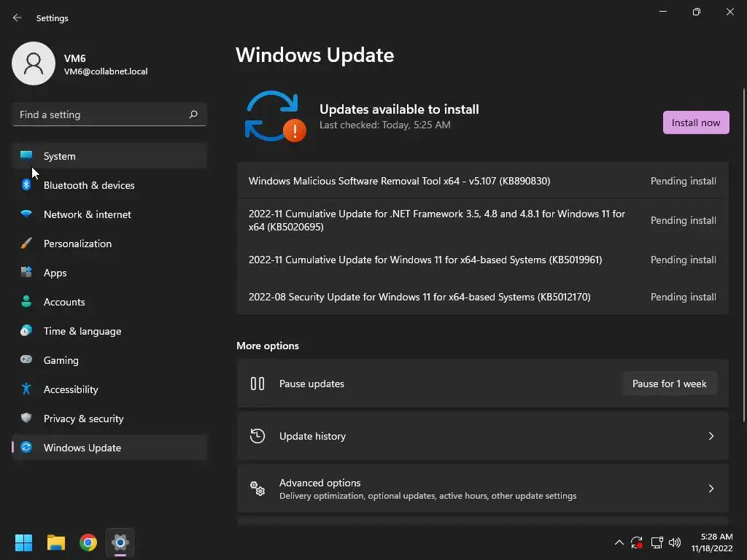Click the Update history label
Viewport: 747px width, 560px height.
[312, 436]
